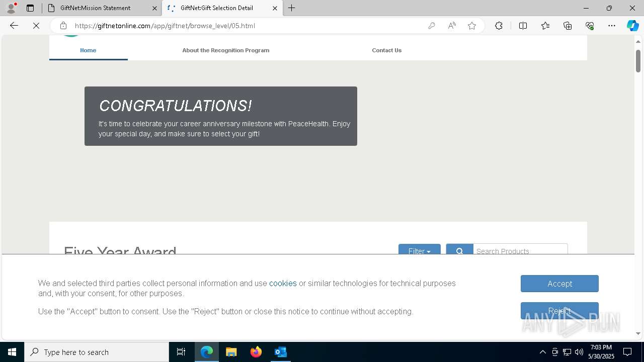Focus the Search Products field

[x=520, y=250]
